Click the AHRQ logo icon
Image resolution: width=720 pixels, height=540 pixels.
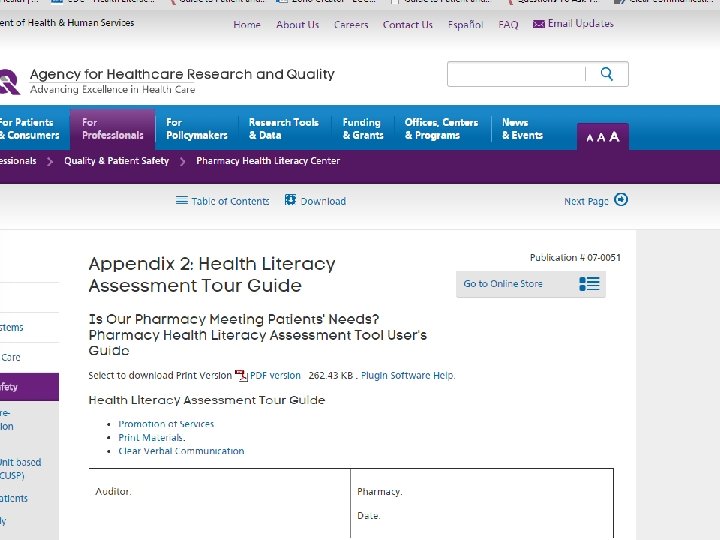(10, 82)
